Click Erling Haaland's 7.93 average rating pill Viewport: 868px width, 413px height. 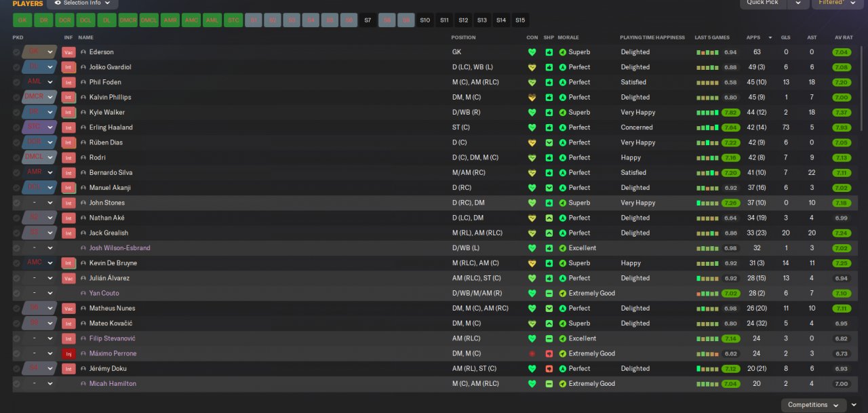pos(842,127)
